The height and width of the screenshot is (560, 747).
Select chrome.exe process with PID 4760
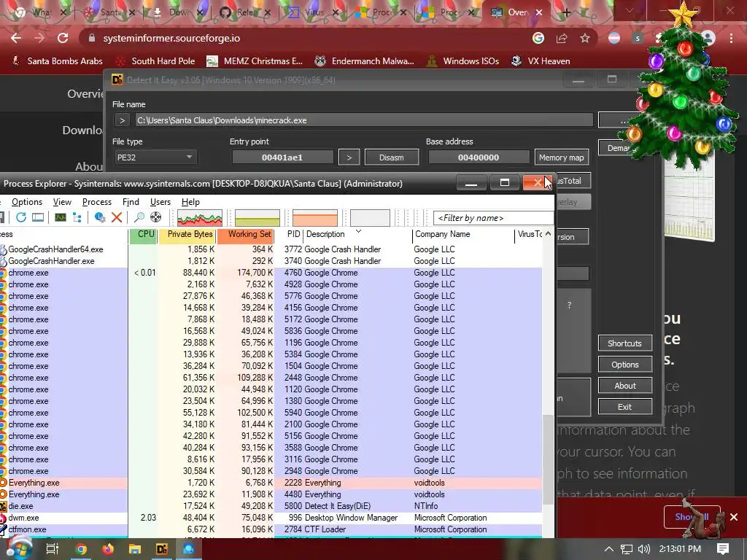(271, 273)
